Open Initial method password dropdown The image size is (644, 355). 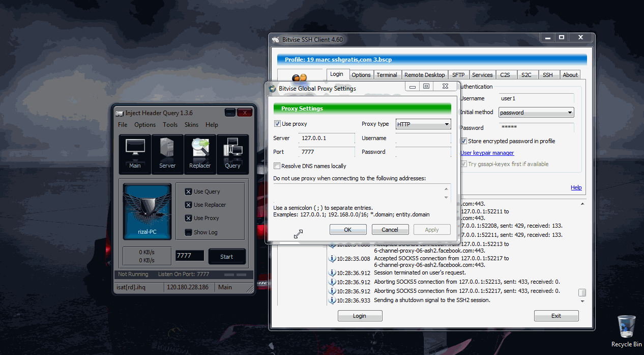point(536,113)
